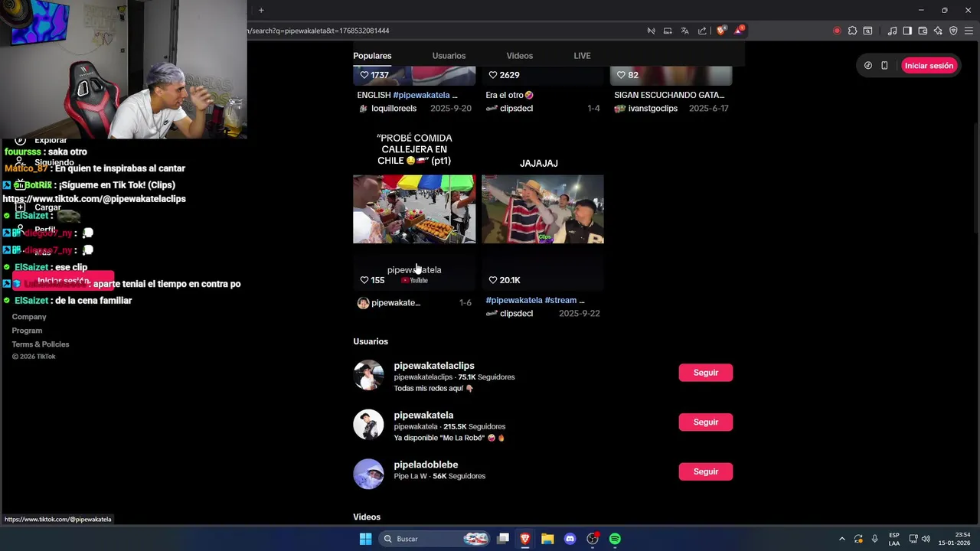Open the JAJAJAJ video thumbnail
This screenshot has width=980, height=551.
543,209
